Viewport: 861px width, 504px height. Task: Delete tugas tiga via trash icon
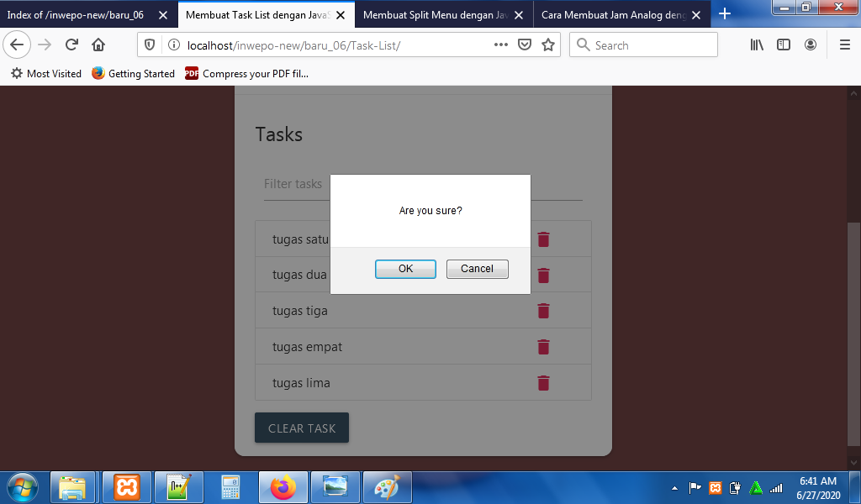pos(543,311)
